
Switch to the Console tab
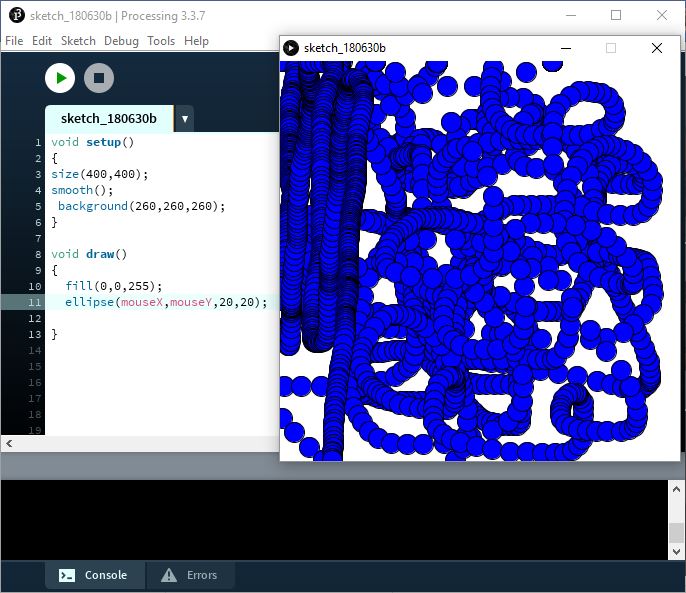[94, 575]
